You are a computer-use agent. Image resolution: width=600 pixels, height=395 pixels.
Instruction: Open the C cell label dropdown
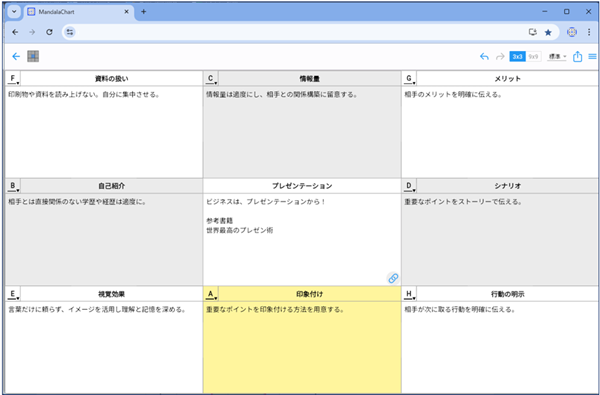(x=212, y=79)
